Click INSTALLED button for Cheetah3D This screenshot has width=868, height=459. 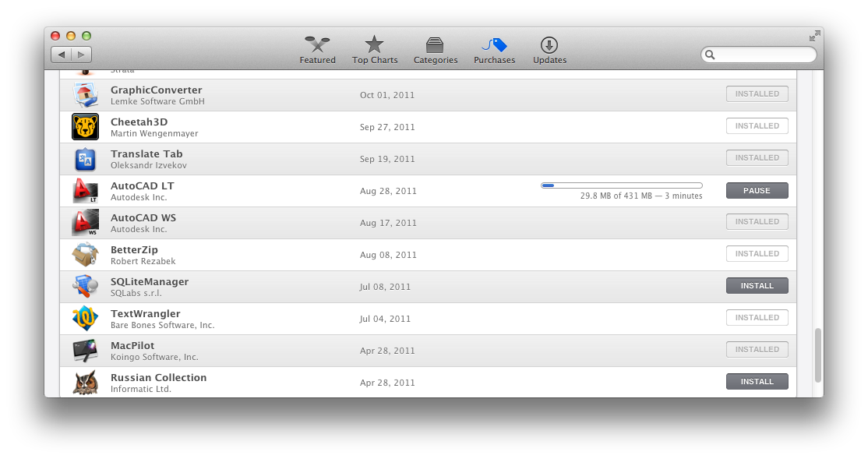coord(757,126)
